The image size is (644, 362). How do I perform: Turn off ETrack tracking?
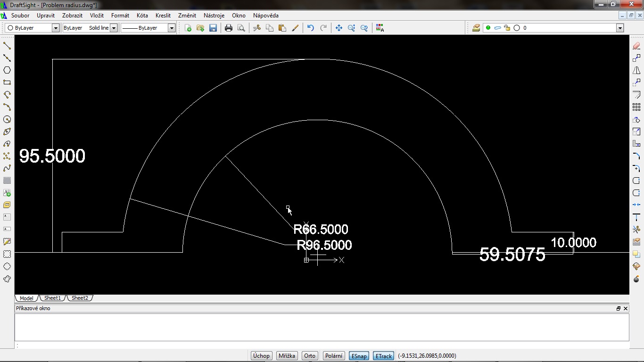coord(384,356)
